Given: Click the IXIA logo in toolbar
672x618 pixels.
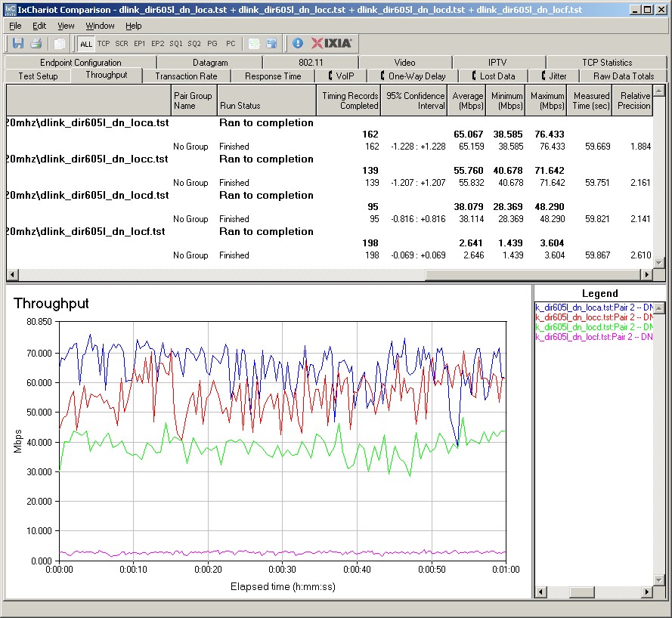Looking at the screenshot, I should pos(331,43).
